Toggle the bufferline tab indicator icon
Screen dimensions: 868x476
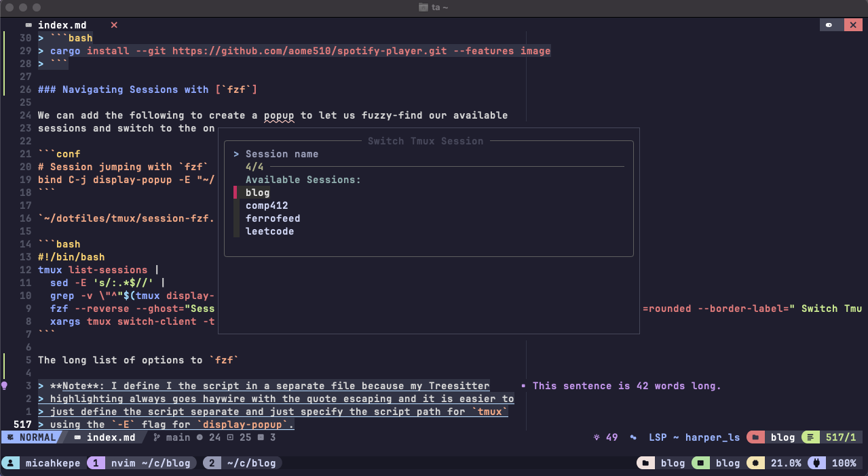[829, 25]
